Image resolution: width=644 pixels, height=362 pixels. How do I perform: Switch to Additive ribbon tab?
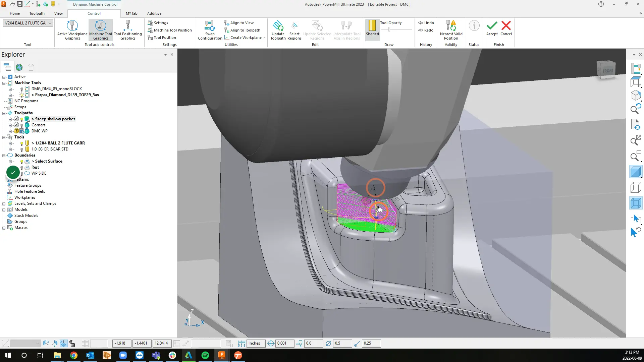(154, 13)
